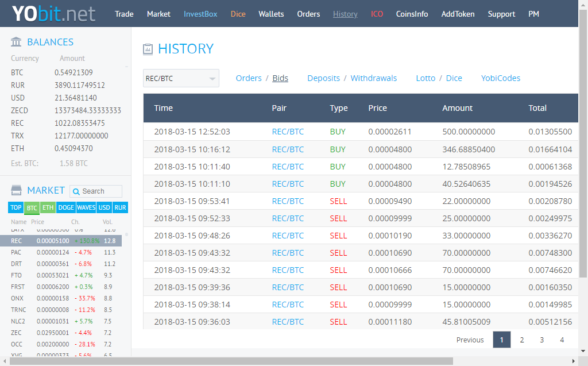Switch to the DOGE market tab
The height and width of the screenshot is (366, 588).
tap(66, 207)
